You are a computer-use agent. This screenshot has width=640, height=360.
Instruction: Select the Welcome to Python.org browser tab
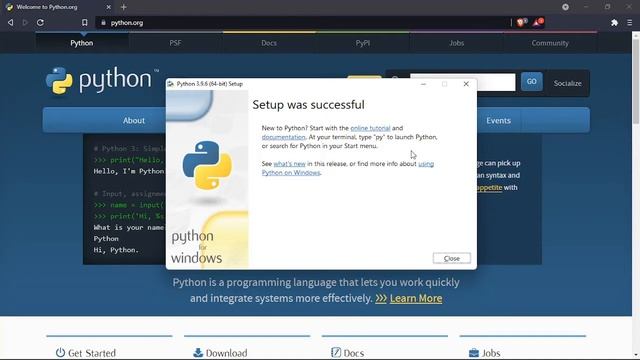point(57,7)
